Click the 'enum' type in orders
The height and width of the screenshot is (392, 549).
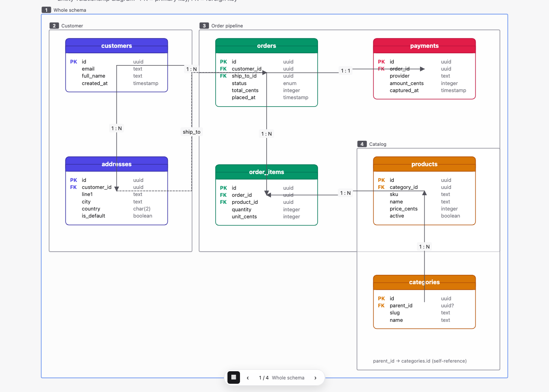click(x=290, y=83)
